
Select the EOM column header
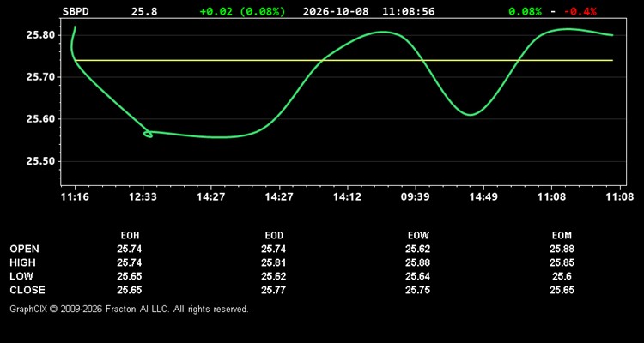(562, 236)
